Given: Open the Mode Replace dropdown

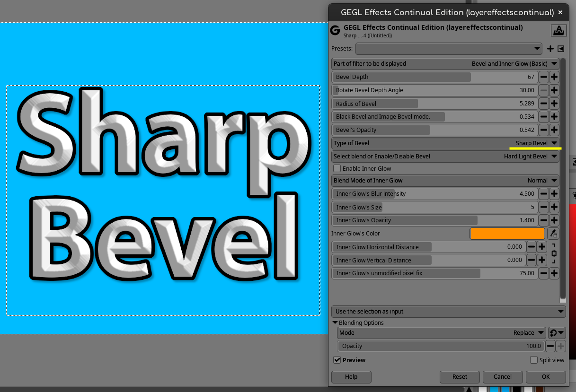Looking at the screenshot, I should [442, 333].
